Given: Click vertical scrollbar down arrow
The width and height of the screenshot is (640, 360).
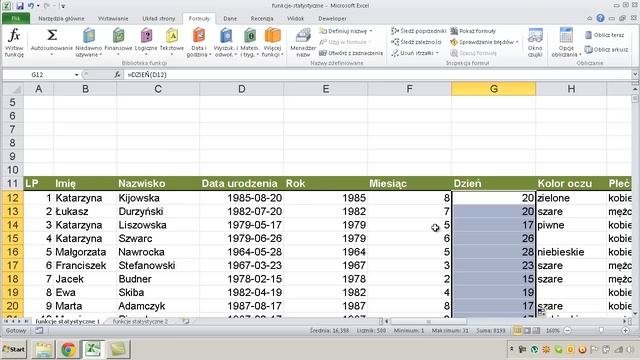Looking at the screenshot, I should [x=635, y=313].
